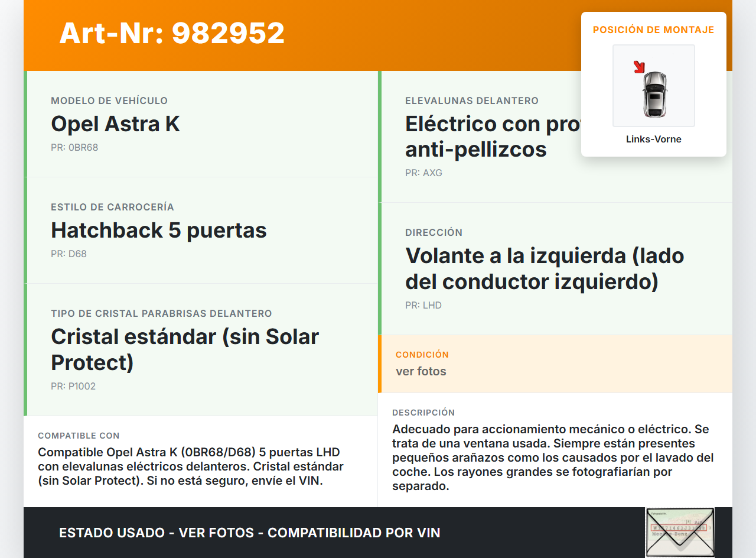Screen dimensions: 756x558
Task: Click the "DIRECCIÓN" label
Action: click(x=434, y=233)
